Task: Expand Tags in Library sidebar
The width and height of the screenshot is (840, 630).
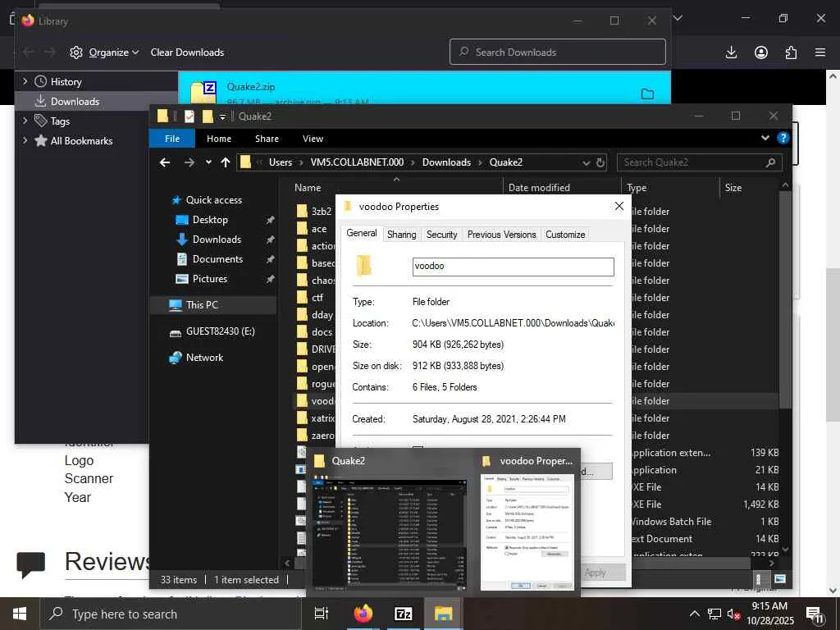Action: (25, 121)
